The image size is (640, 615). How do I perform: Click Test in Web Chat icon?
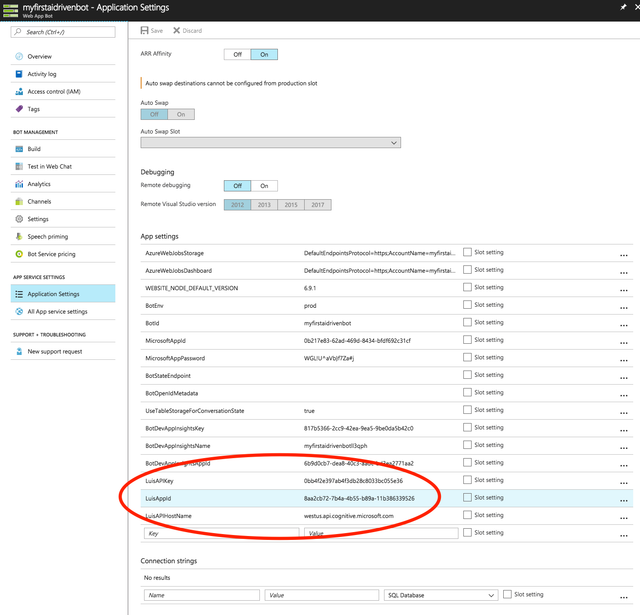(19, 167)
